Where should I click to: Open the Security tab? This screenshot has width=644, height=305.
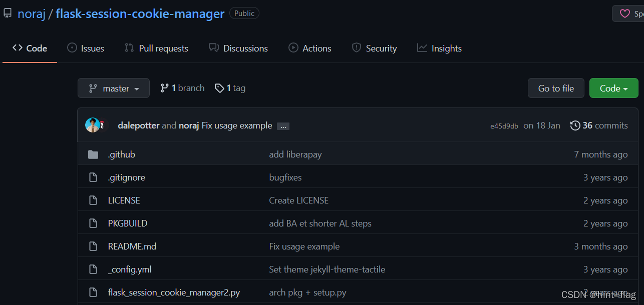pyautogui.click(x=374, y=48)
